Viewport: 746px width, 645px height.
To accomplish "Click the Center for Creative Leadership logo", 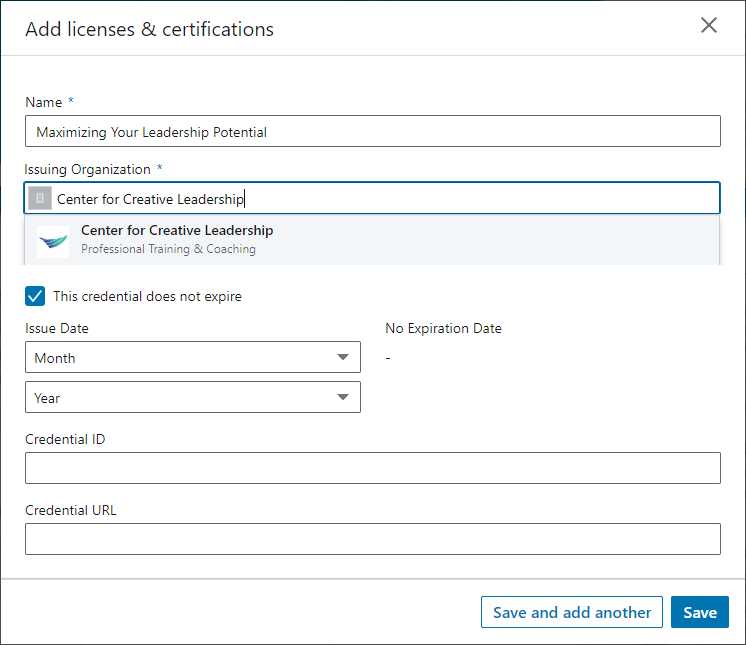I will 53,241.
